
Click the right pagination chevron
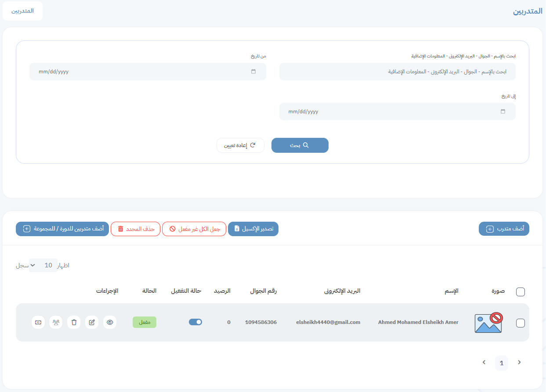[x=519, y=363]
